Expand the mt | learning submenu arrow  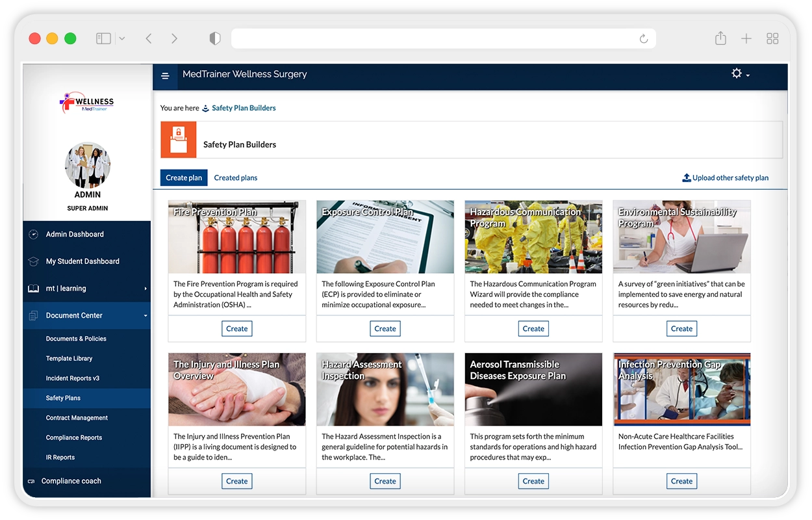click(x=146, y=289)
